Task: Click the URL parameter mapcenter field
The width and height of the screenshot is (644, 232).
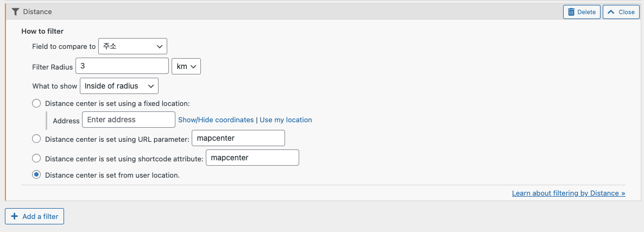Action: click(238, 138)
